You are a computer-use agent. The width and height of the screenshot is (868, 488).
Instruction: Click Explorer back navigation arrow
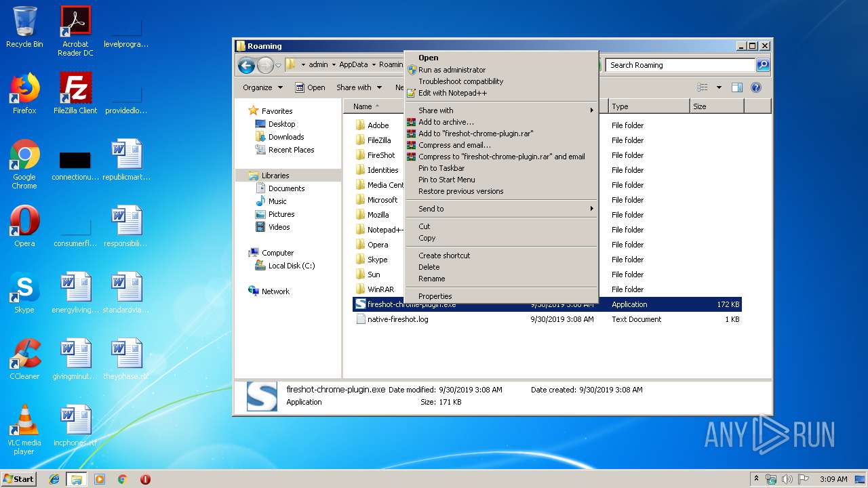tap(247, 65)
